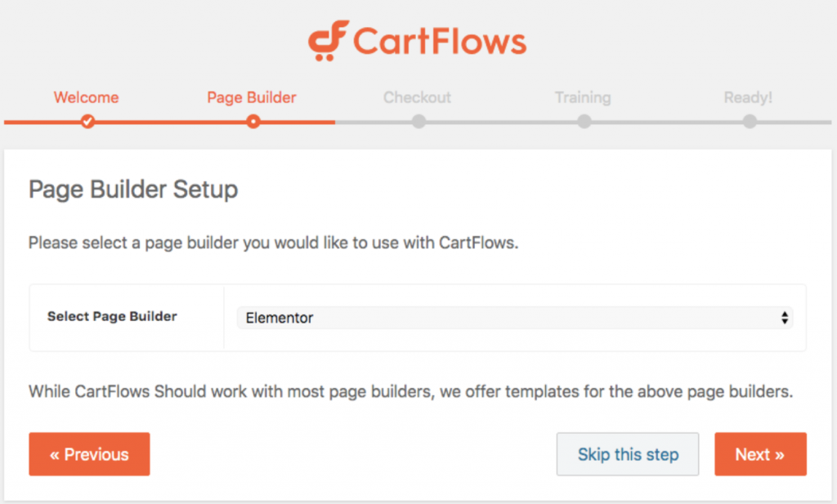Screen dimensions: 837x504
Task: Jump to the Checkout step label
Action: (x=417, y=97)
